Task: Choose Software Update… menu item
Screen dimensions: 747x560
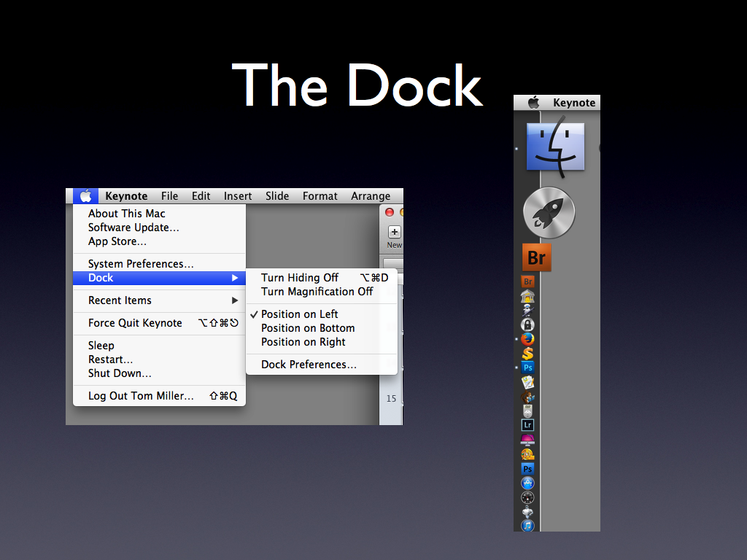Action: (x=159, y=227)
